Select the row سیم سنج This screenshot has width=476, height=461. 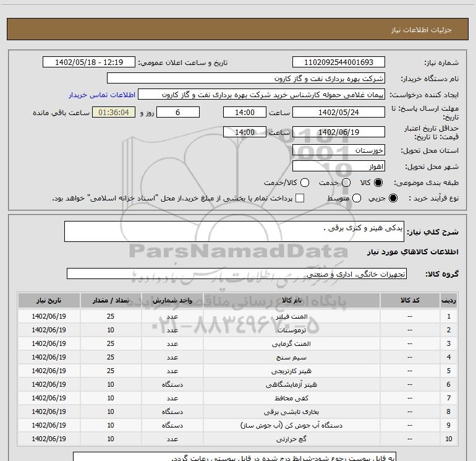(x=237, y=358)
